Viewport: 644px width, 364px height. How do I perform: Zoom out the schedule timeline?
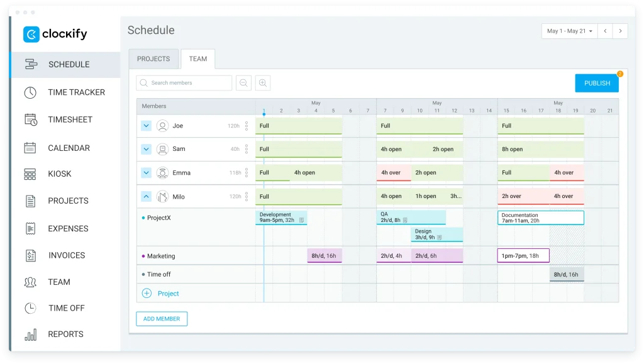[244, 82]
